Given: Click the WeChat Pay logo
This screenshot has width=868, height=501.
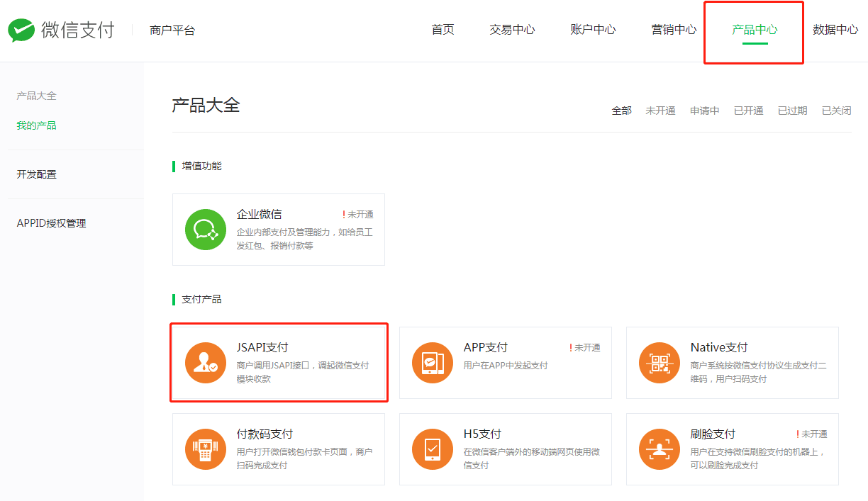Looking at the screenshot, I should (x=61, y=30).
